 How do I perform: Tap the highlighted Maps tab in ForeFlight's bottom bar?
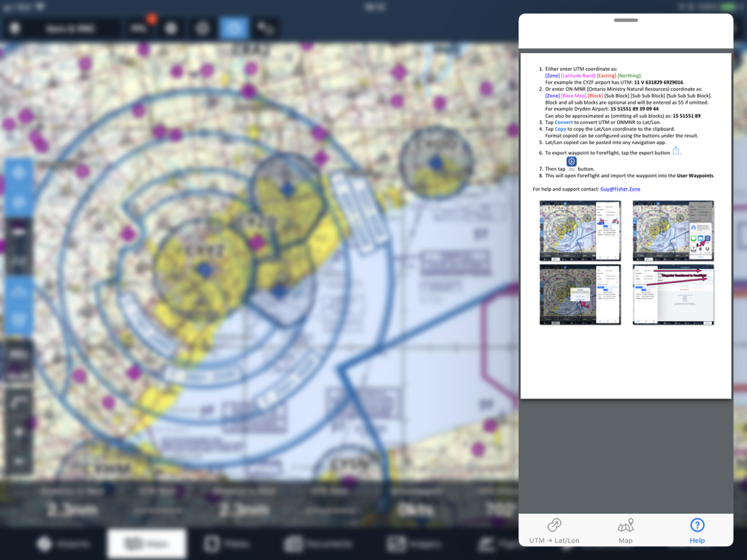coord(146,544)
